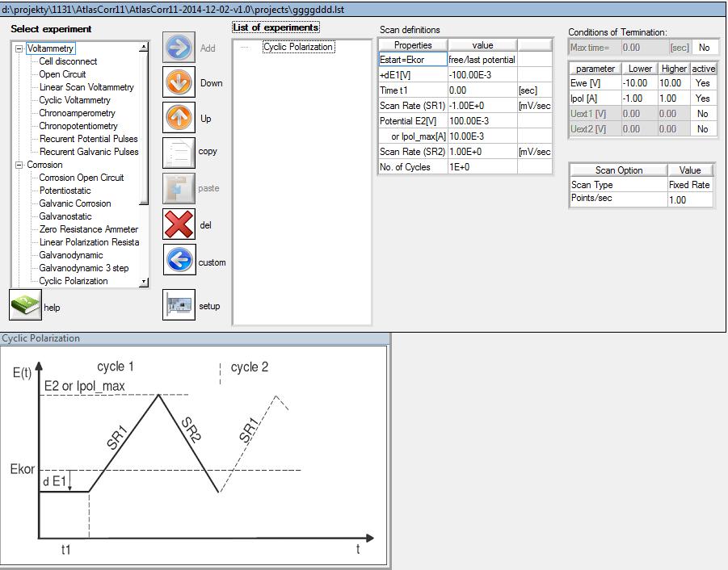728x570 pixels.
Task: Click Estart=Ekor value free/last potential
Action: pyautogui.click(x=482, y=60)
